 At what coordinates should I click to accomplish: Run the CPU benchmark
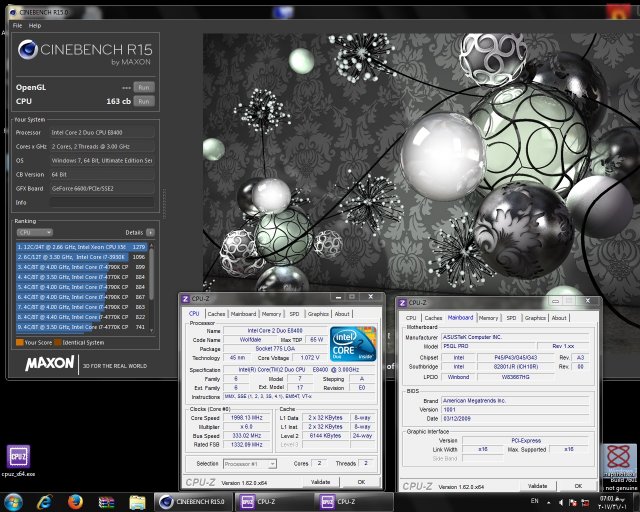(144, 101)
